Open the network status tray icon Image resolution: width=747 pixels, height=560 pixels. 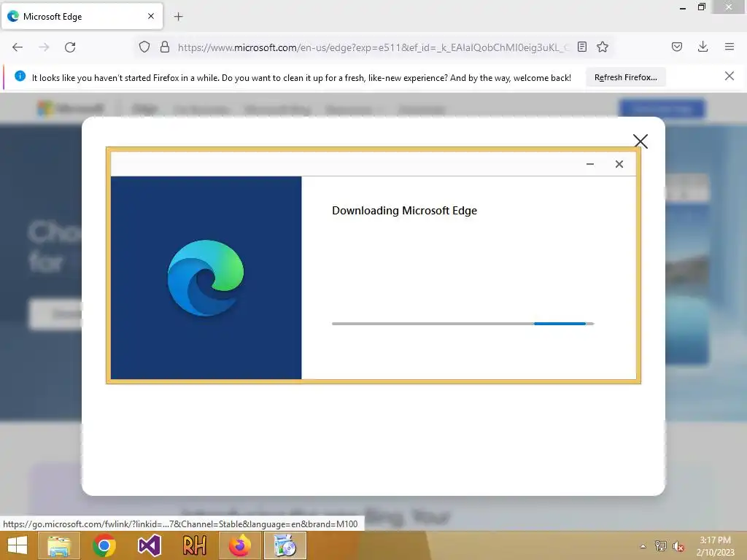tap(660, 546)
